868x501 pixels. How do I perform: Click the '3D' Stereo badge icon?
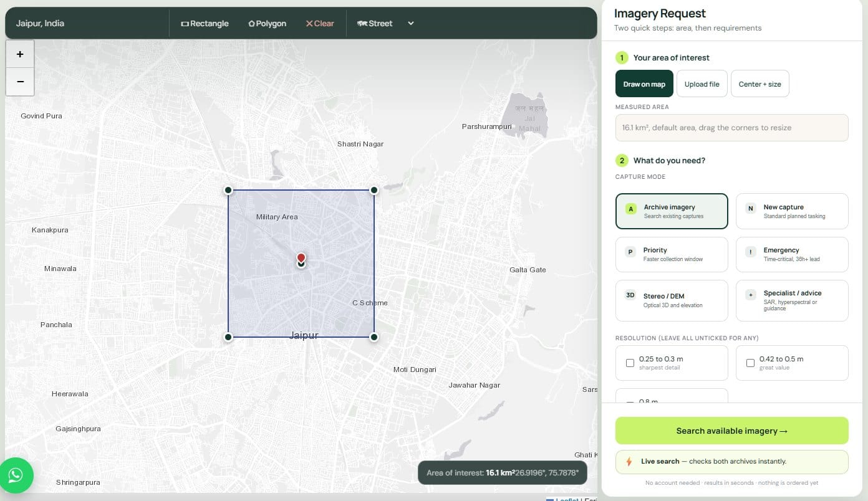coord(630,295)
